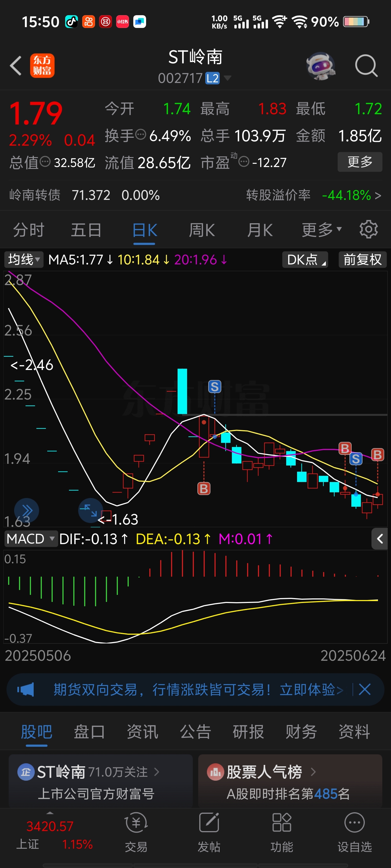Screen dimensions: 391x868
Task: Tap the fullscreen expand chart icon
Action: [90, 510]
